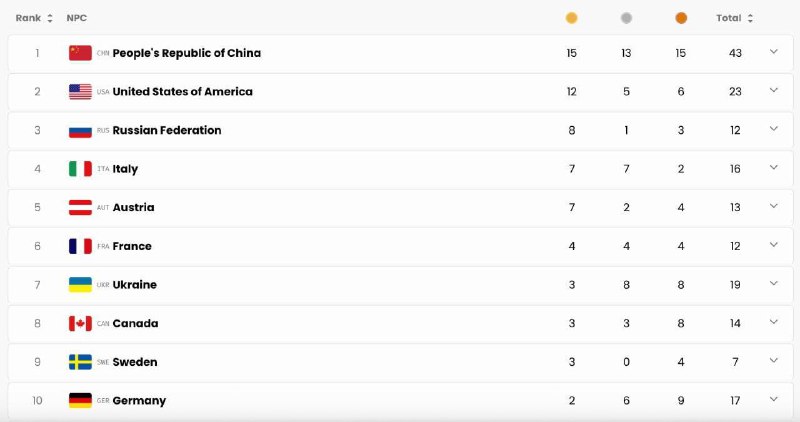Expand the France row chevron
The width and height of the screenshot is (800, 422).
tap(773, 245)
